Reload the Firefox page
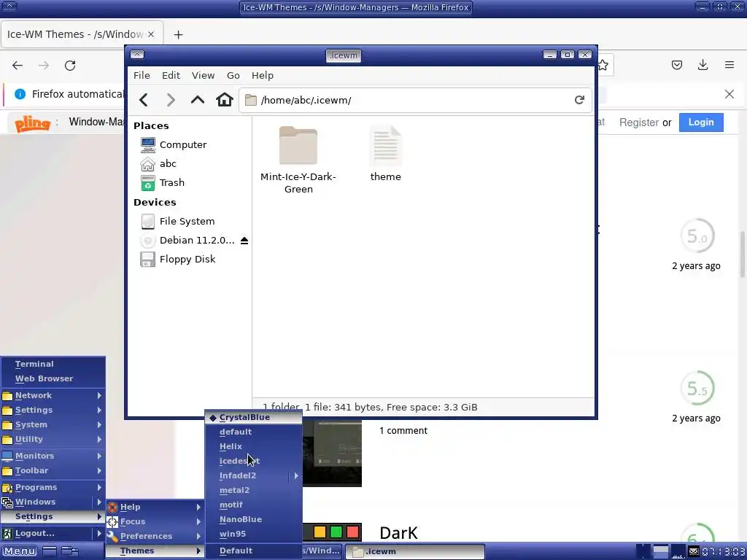 [70, 65]
